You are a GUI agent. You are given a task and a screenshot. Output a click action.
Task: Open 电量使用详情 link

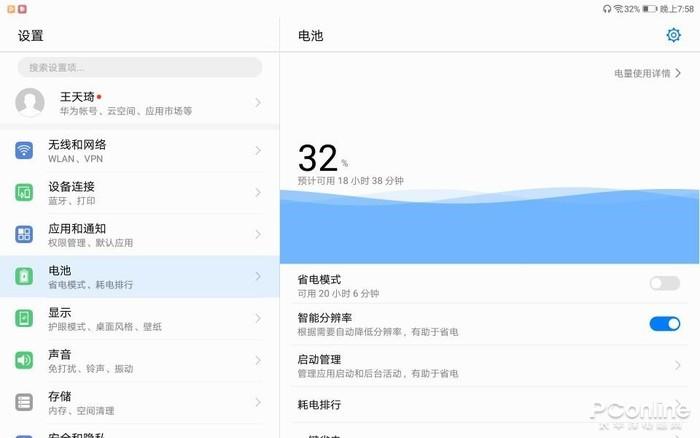point(647,73)
